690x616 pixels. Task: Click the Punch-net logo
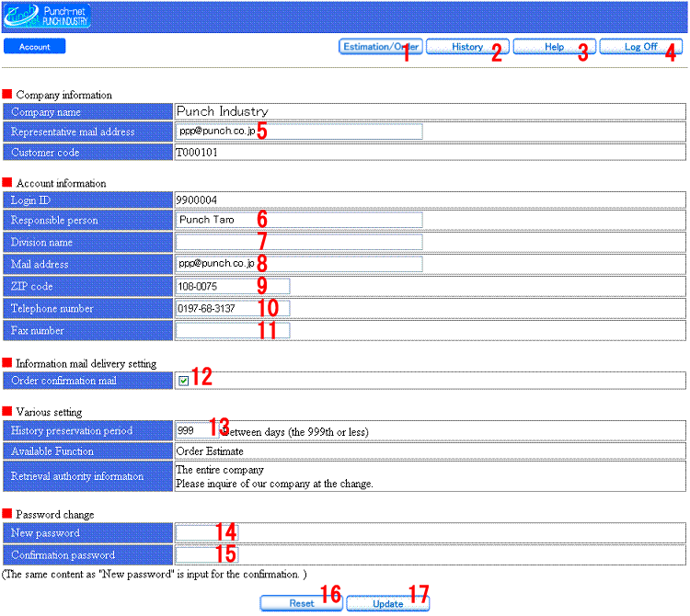click(47, 16)
